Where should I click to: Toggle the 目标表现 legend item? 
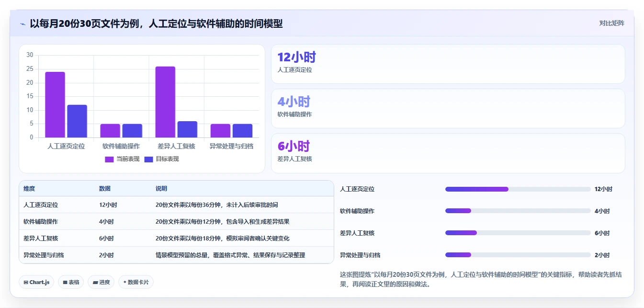click(161, 159)
